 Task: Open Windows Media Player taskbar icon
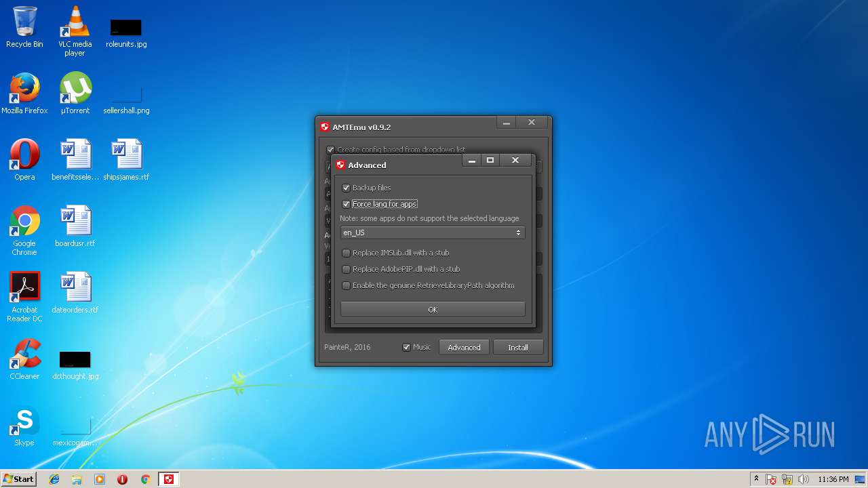(x=100, y=479)
